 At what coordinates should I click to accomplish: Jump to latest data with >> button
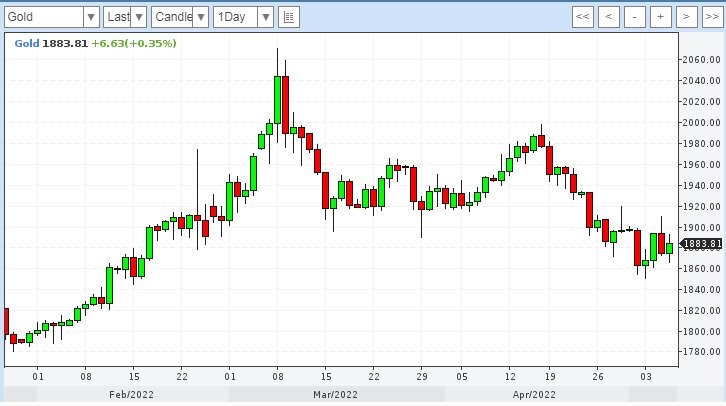(x=712, y=17)
